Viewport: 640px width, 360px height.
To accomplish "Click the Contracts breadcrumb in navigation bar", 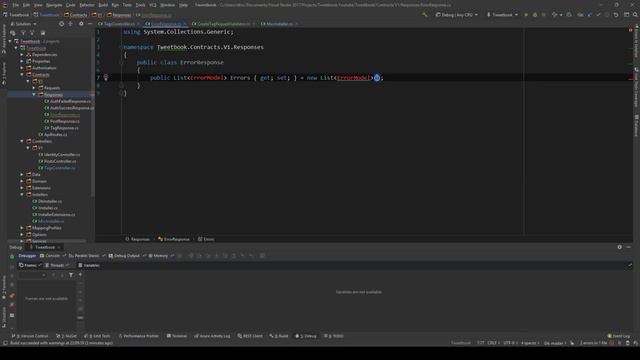I will (x=76, y=15).
